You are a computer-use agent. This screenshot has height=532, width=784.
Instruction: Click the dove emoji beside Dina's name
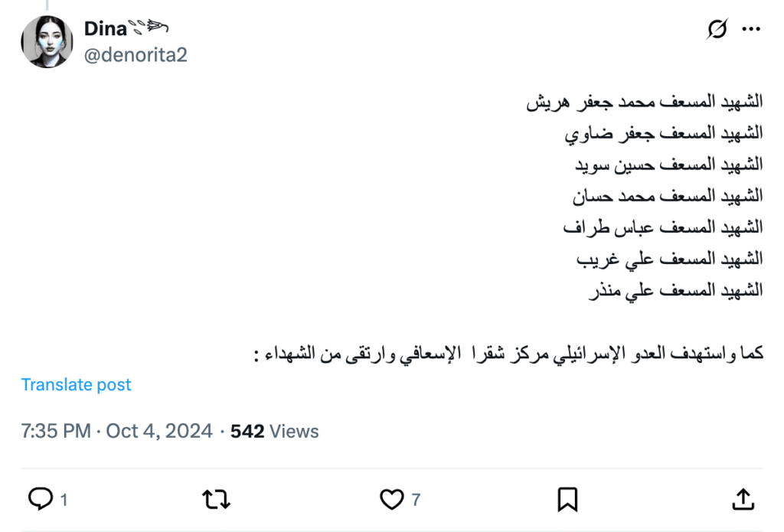(x=150, y=28)
